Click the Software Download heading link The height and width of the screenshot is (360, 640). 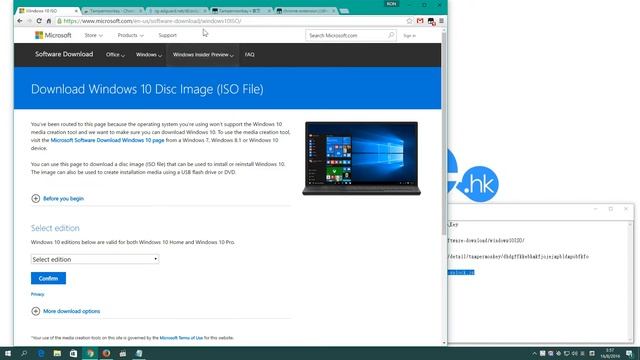[x=64, y=54]
